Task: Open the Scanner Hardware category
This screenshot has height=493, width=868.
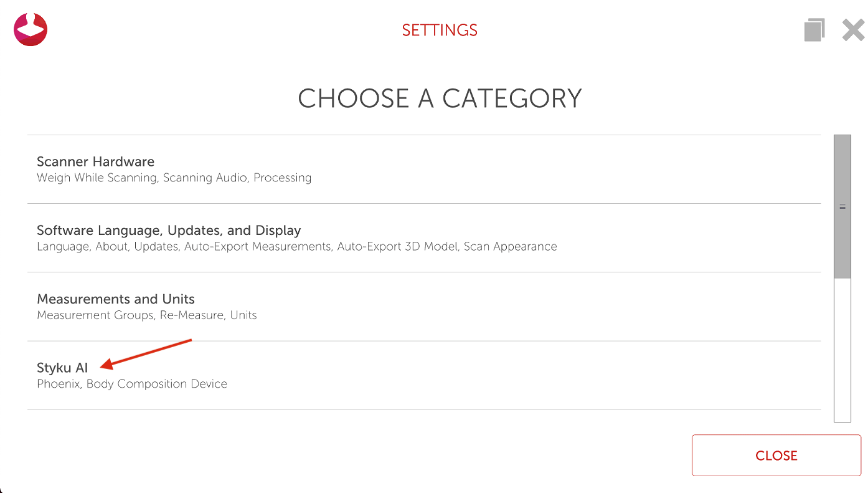Action: click(95, 162)
